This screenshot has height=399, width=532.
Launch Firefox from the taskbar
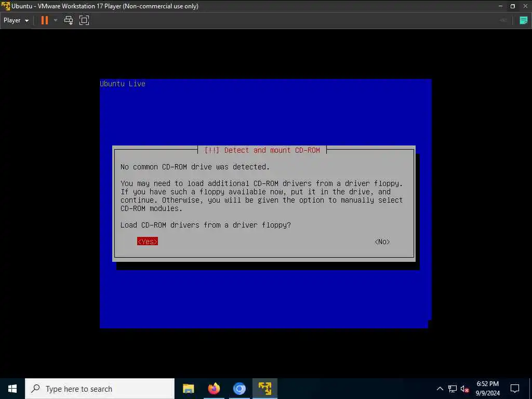click(214, 389)
